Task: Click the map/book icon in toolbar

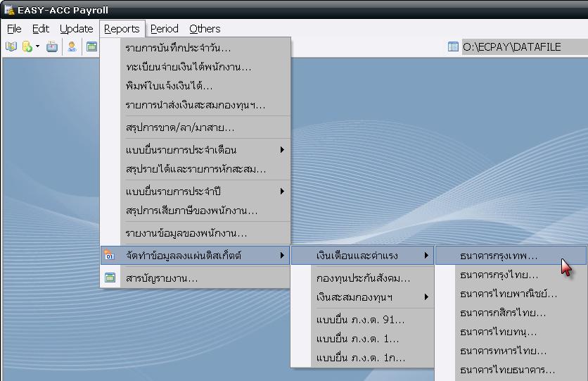Action: pyautogui.click(x=11, y=47)
